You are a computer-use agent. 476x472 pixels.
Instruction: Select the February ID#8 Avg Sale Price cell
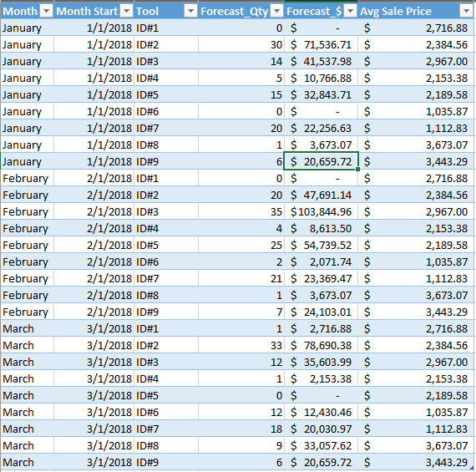tap(416, 295)
